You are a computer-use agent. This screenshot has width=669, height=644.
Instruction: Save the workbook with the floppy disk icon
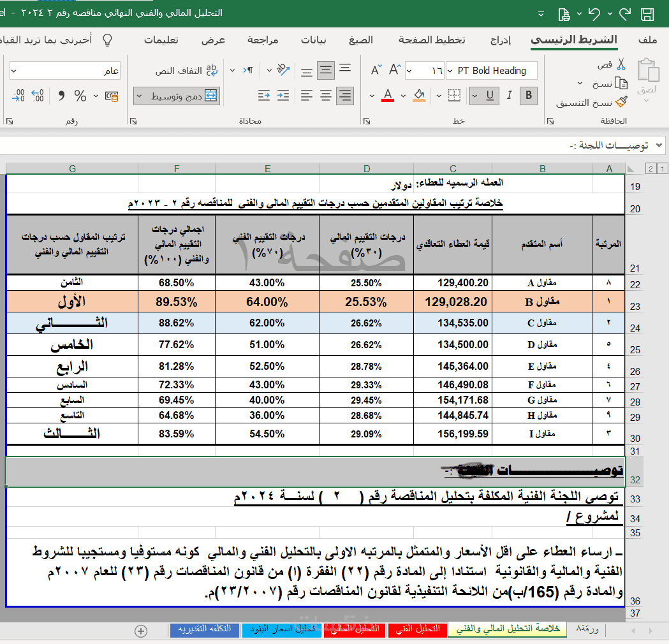tap(647, 15)
